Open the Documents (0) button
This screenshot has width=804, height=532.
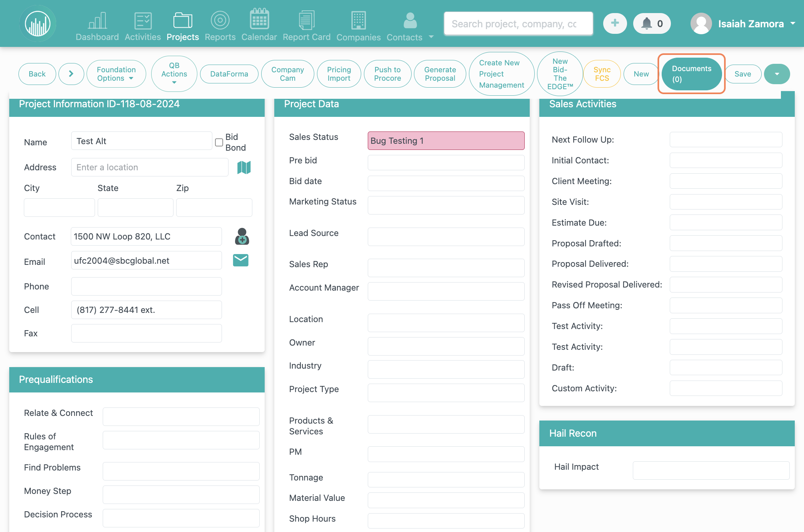(692, 74)
